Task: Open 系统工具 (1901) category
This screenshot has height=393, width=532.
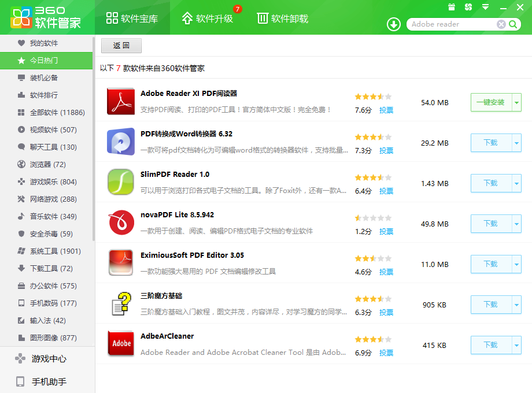Action: coord(46,251)
